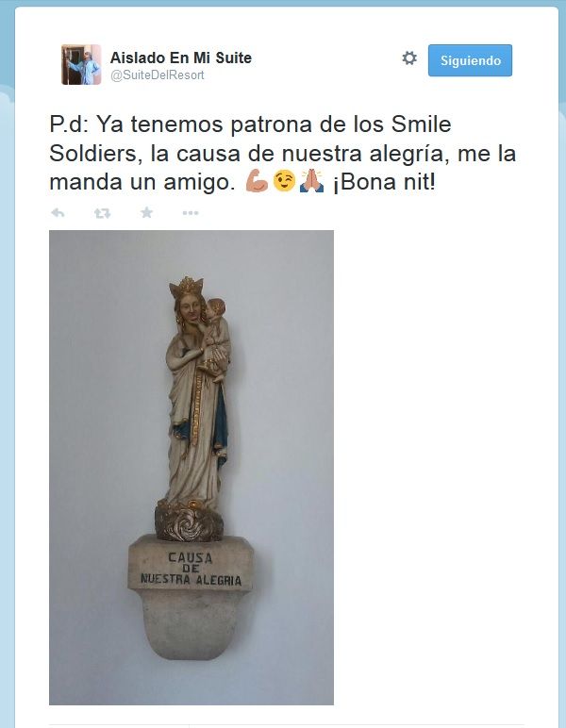The width and height of the screenshot is (566, 728).
Task: Reply to the tweet using the arrow icon
Action: coord(58,213)
